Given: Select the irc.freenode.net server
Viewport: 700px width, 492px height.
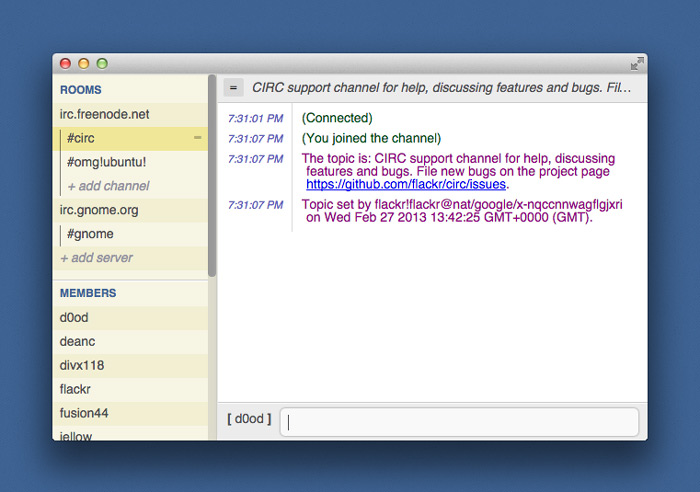Looking at the screenshot, I should point(105,114).
